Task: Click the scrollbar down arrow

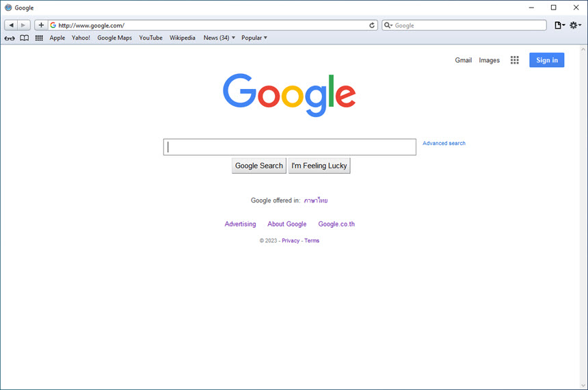Action: (x=583, y=385)
